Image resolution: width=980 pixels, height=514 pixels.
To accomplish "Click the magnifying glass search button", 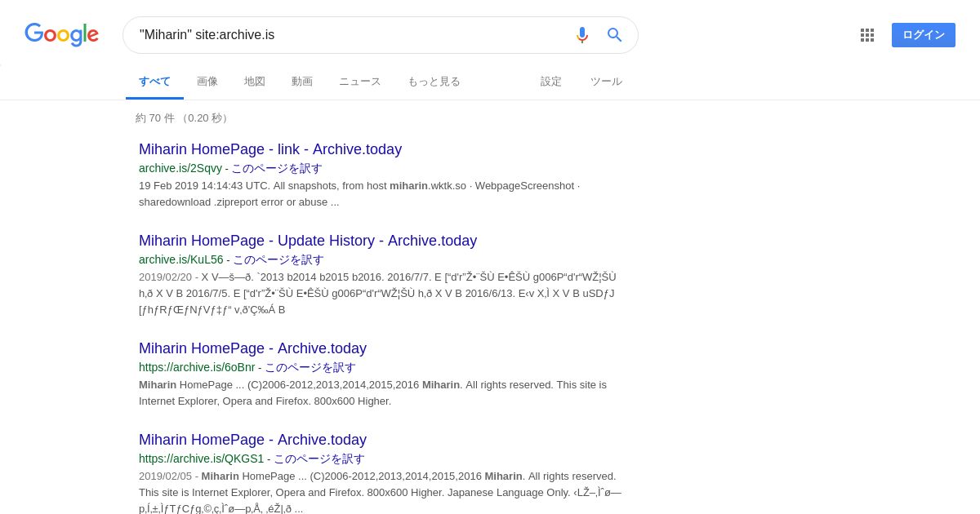I will [614, 35].
